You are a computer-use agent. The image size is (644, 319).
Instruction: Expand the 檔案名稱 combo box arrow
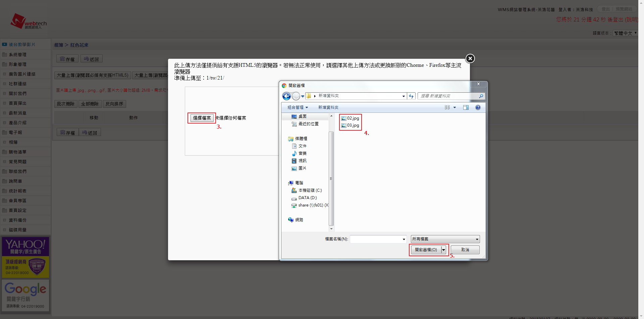(404, 239)
